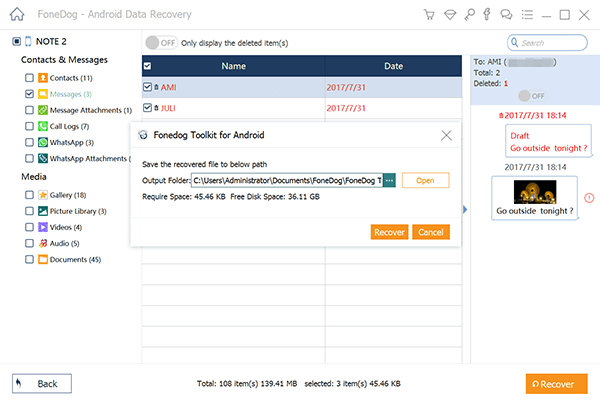Screen dimensions: 600x402
Task: Click Recover in the Fonedog Toolkit dialog
Action: click(389, 232)
